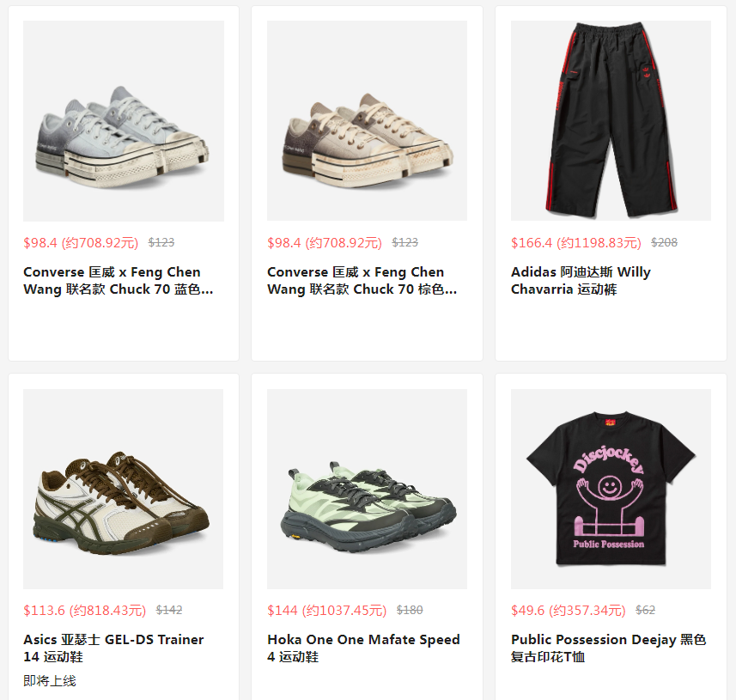The image size is (736, 700).
Task: View the green Hoka Mafate Speed 4 image
Action: point(367,489)
